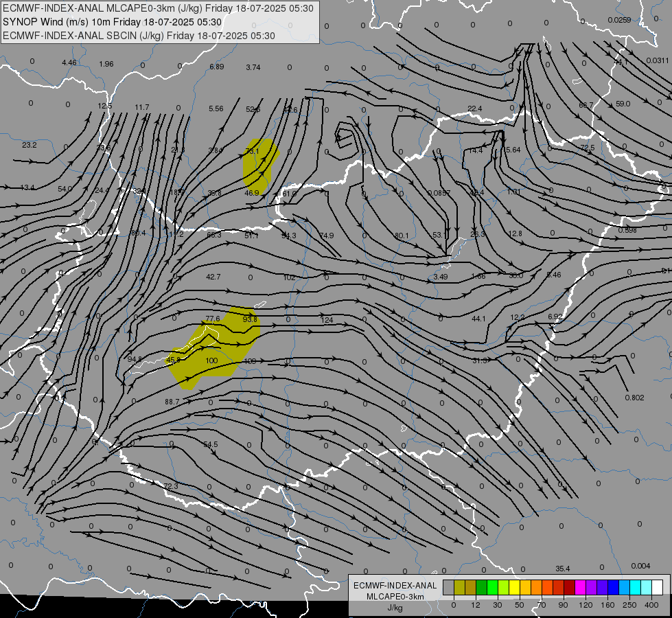Screen dimensions: 672x618
Task: Click the map value 124
Action: 327,320
